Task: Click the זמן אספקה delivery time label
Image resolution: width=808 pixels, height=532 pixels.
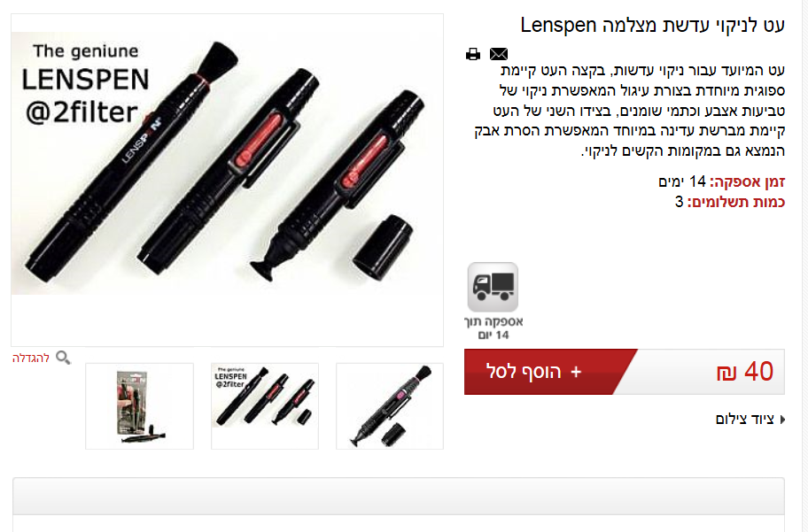Action: pyautogui.click(x=747, y=181)
